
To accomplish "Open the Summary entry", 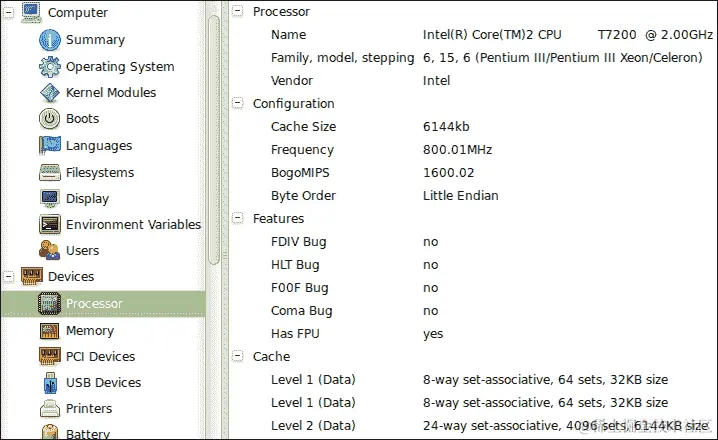I will 95,40.
